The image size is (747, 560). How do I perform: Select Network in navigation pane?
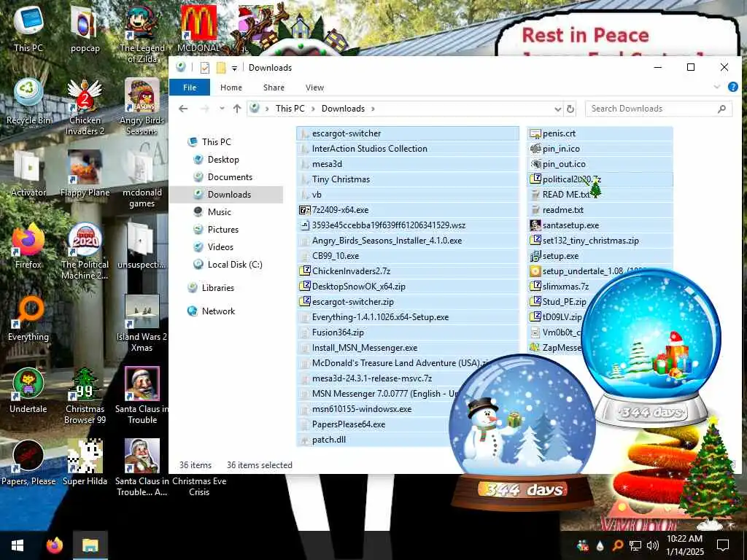pos(218,311)
